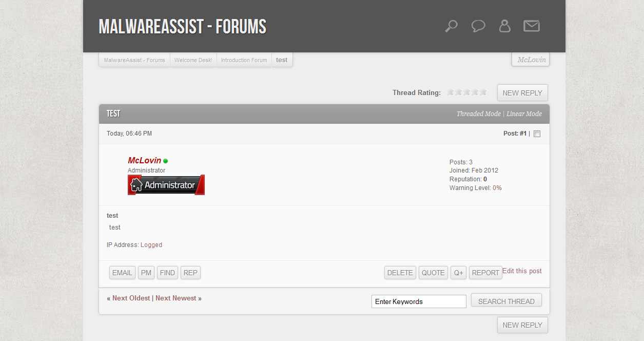Click the green online status dot
644x341 pixels.
(x=166, y=161)
